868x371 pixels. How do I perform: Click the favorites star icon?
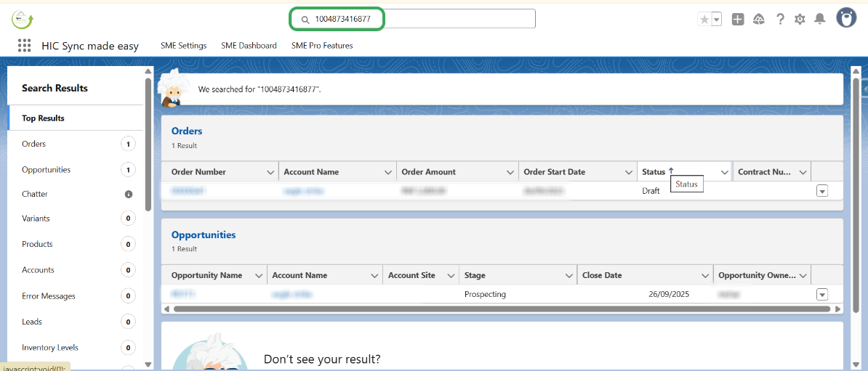[704, 20]
